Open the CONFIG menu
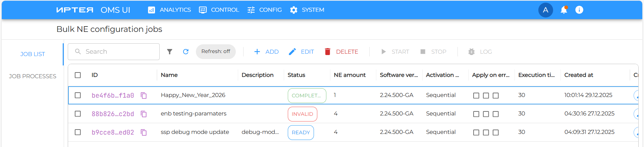Viewport: 644px width, 147px height. click(264, 10)
